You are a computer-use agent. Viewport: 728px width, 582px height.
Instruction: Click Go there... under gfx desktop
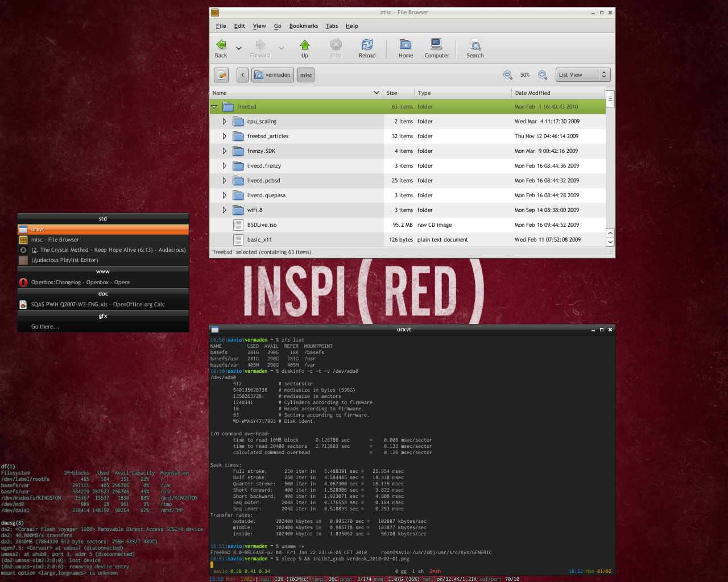[x=103, y=327]
